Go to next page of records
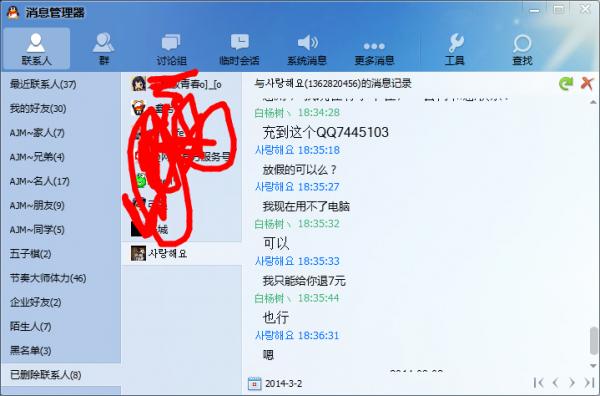 click(x=572, y=383)
